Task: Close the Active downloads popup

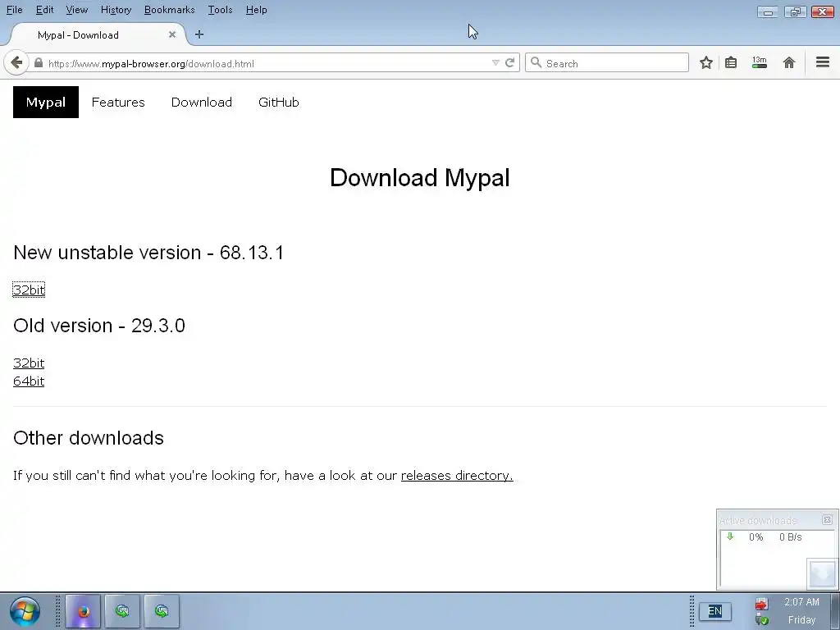Action: click(827, 519)
